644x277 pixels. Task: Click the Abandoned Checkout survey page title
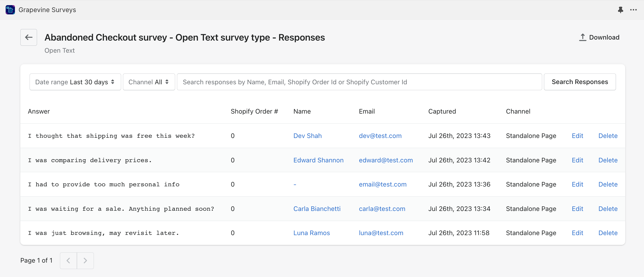(185, 38)
